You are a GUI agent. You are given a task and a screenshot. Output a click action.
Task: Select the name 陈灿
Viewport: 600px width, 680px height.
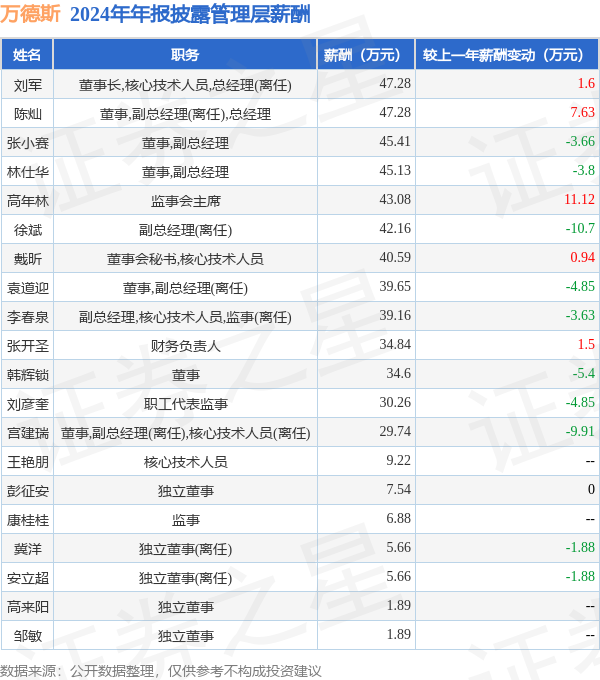(x=28, y=114)
